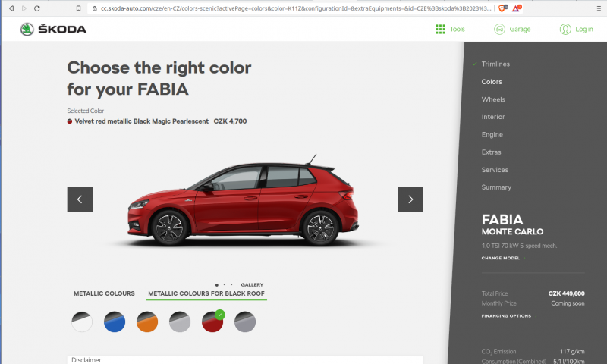The width and height of the screenshot is (607, 364).
Task: Go back with browser back arrow
Action: click(x=11, y=8)
